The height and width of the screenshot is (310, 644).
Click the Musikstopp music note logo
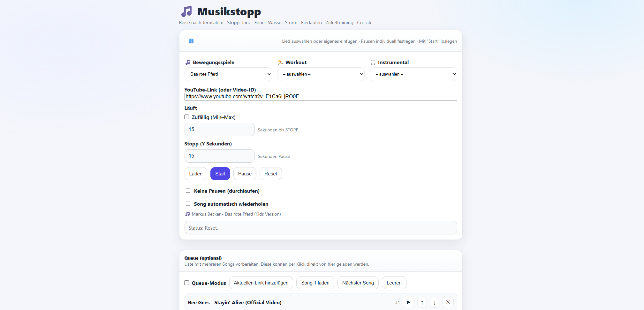[x=187, y=11]
